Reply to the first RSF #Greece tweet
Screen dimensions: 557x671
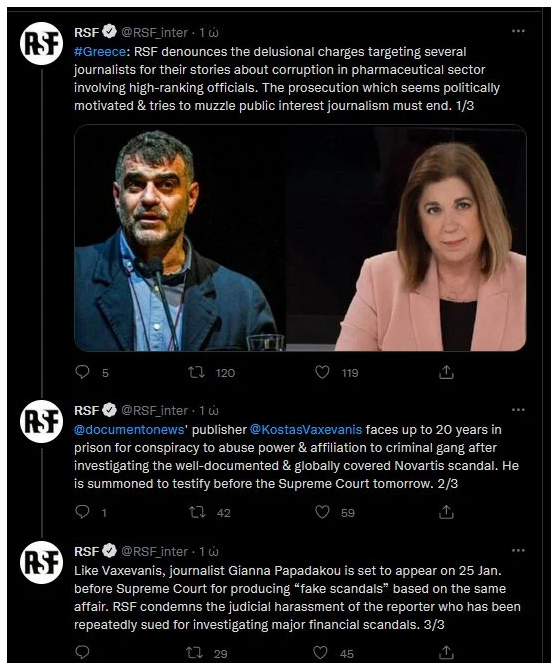[x=82, y=372]
